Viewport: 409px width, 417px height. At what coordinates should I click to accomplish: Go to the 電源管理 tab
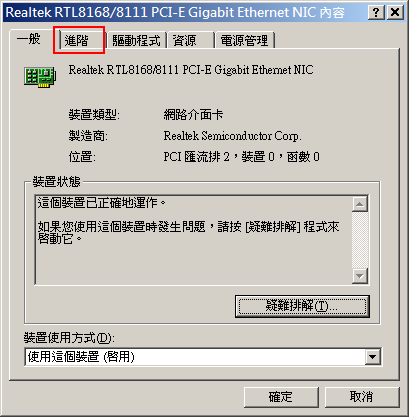(x=245, y=41)
